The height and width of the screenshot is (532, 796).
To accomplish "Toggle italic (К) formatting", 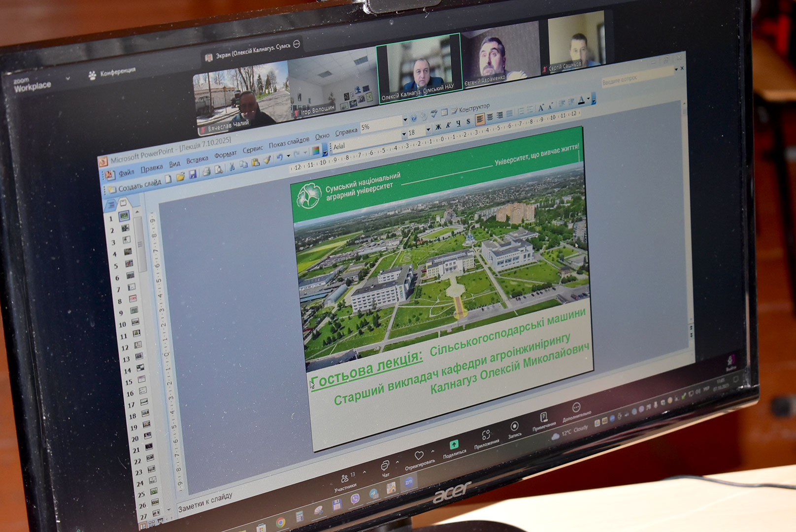I will tap(448, 125).
